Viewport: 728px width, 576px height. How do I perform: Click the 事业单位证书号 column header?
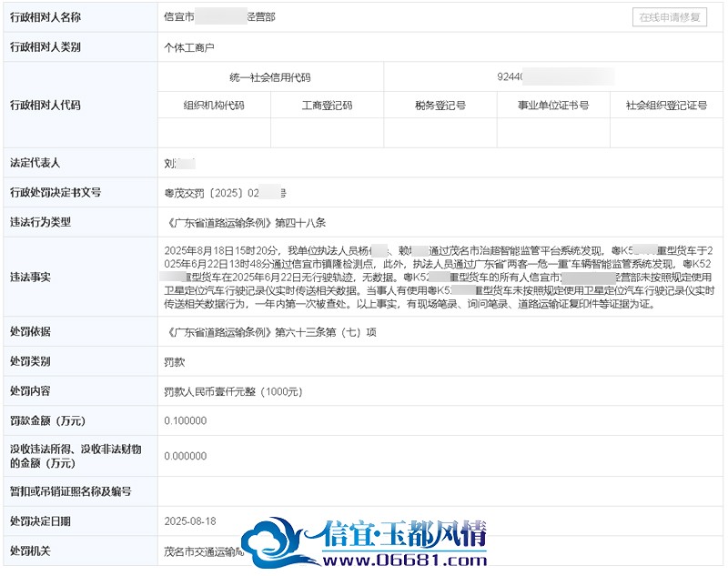(553, 106)
